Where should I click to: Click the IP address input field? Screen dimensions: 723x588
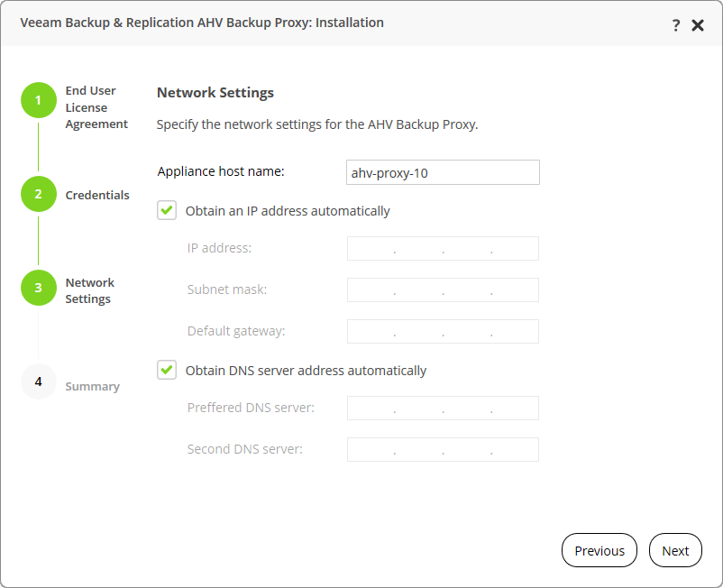(x=443, y=249)
